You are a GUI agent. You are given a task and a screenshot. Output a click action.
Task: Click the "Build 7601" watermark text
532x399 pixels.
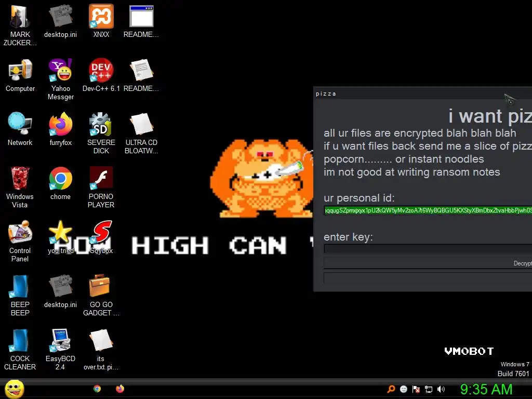(513, 374)
